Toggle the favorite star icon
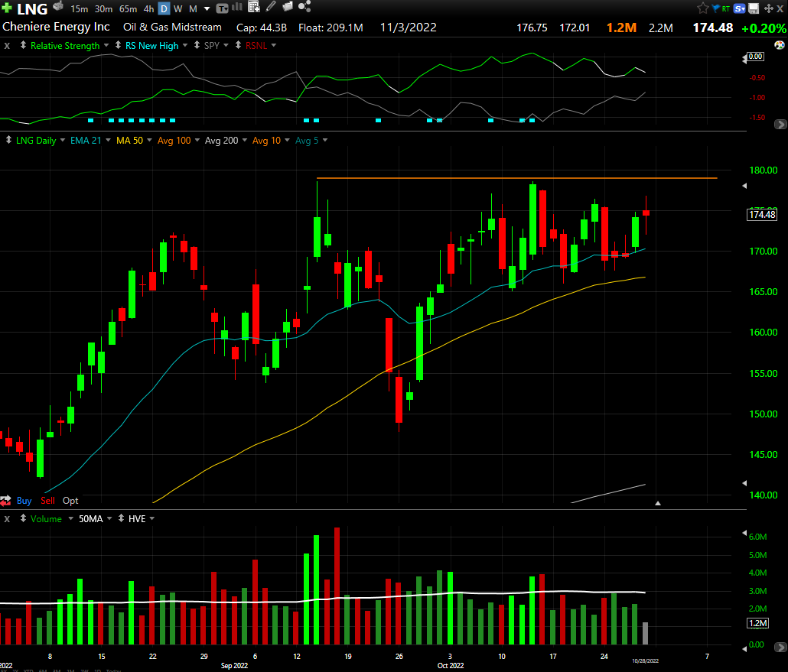The height and width of the screenshot is (672, 788). coord(702,8)
